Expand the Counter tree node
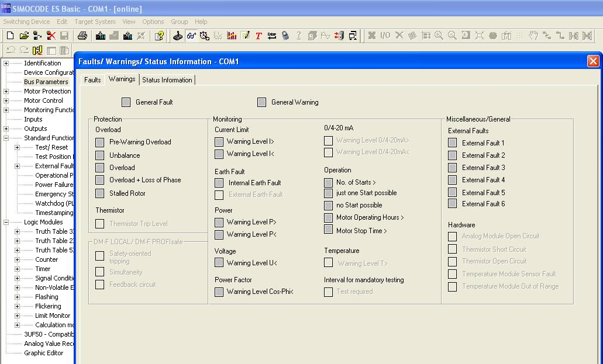Screen dimensions: 603x364 pyautogui.click(x=18, y=260)
